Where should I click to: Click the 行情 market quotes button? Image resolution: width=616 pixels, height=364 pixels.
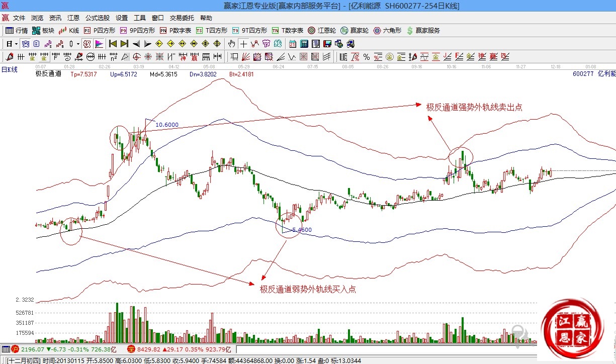[17, 31]
